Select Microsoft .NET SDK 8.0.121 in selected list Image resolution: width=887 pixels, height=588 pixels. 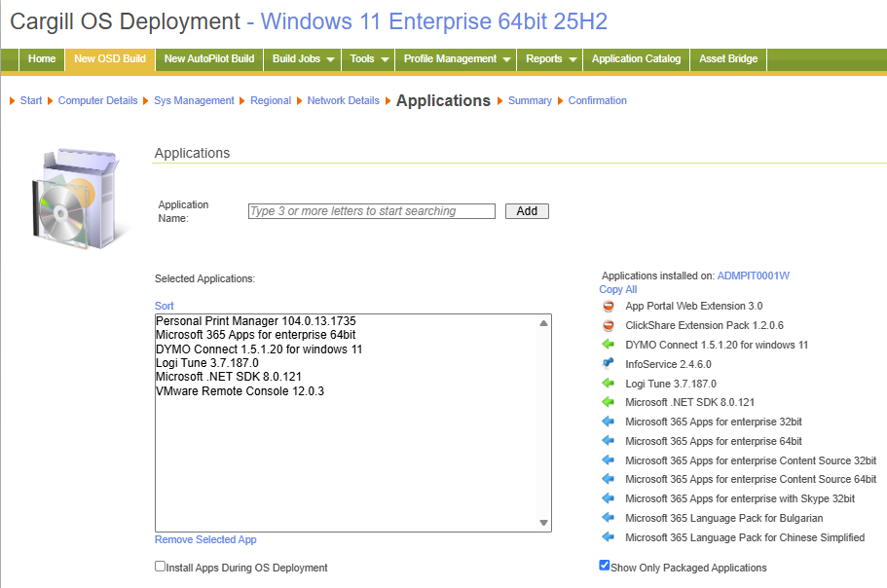[x=229, y=377]
